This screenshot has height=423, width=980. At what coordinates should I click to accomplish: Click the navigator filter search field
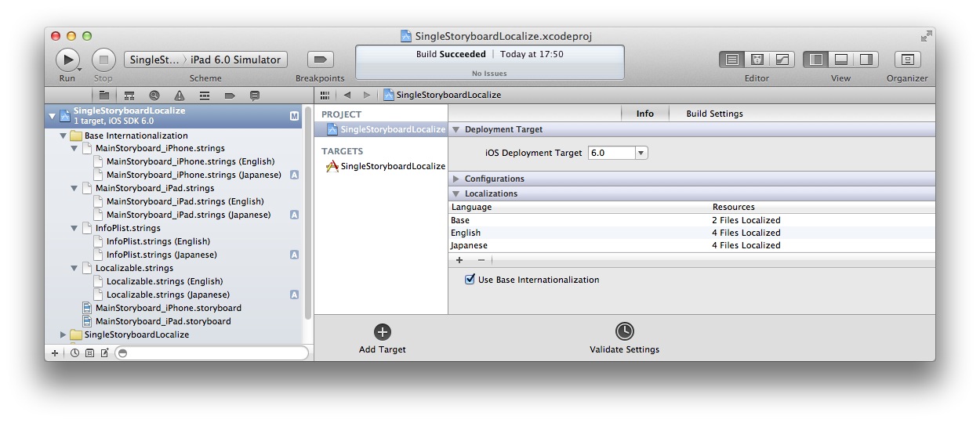[212, 353]
